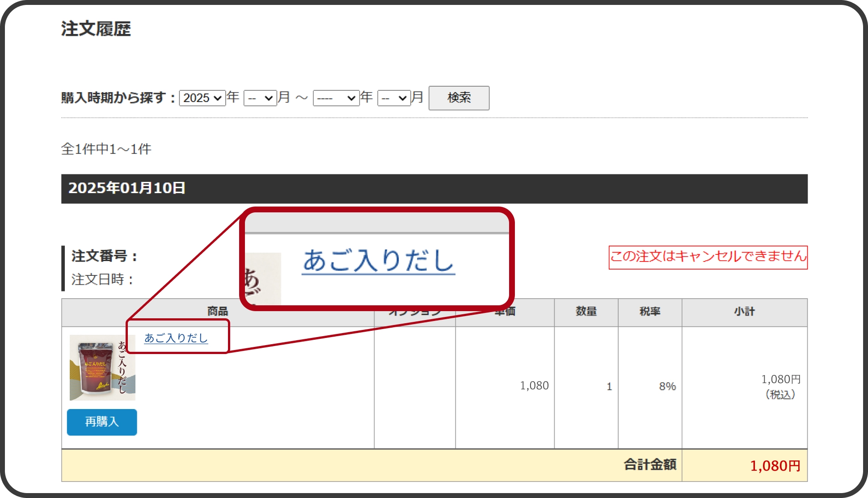Click the 数量 column header

586,312
